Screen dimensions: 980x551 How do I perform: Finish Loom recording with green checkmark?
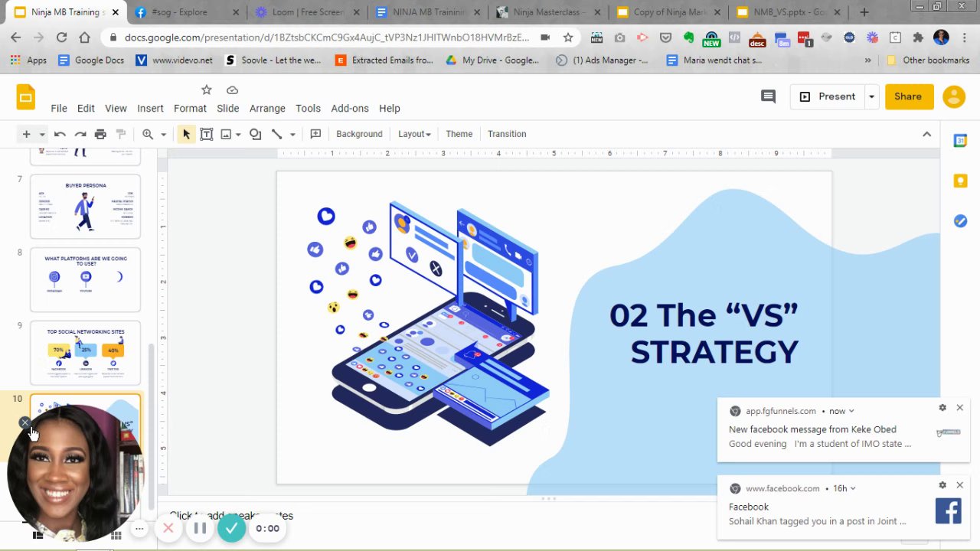[231, 528]
